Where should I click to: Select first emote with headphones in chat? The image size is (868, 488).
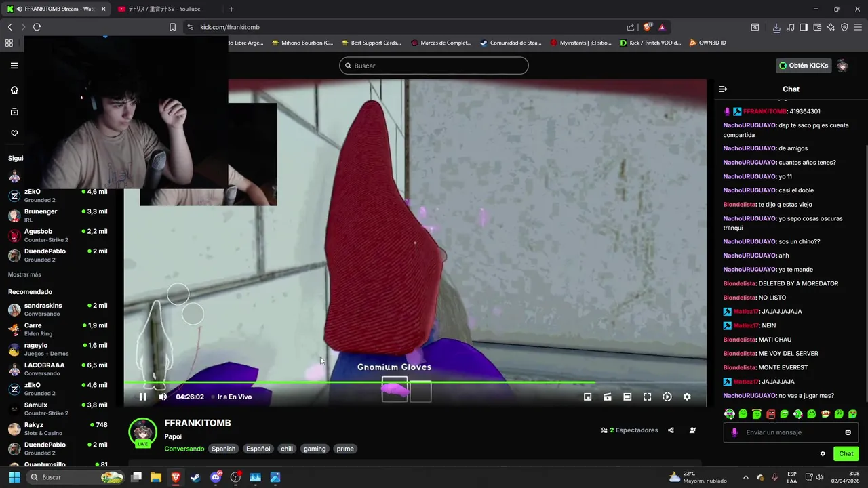tap(730, 413)
